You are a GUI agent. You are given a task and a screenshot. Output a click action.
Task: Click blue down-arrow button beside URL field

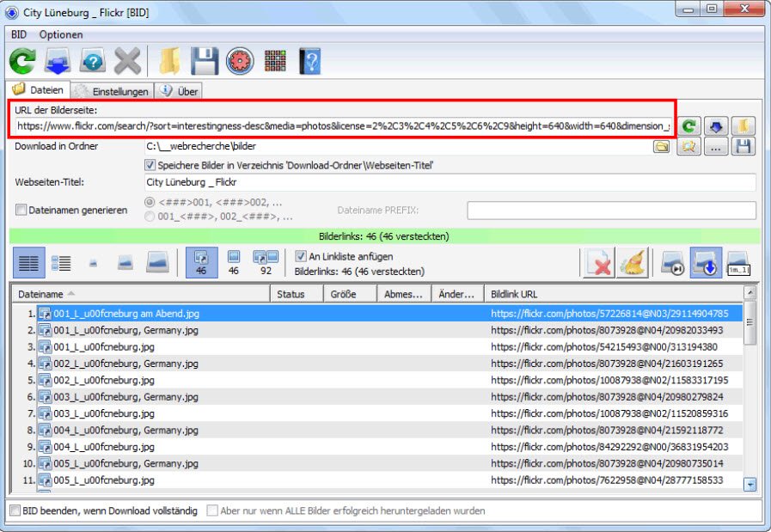coord(716,125)
